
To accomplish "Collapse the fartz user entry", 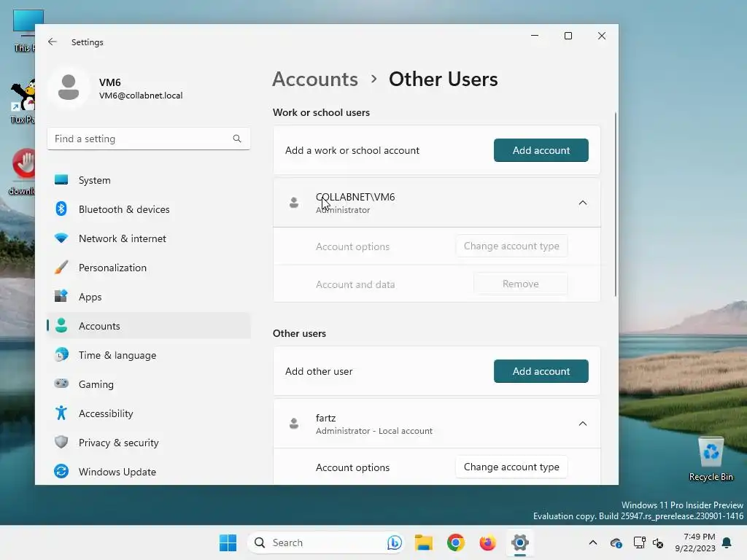I will coord(583,424).
